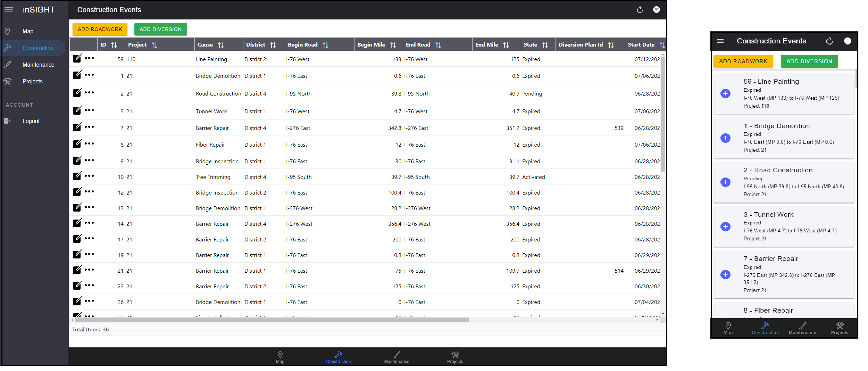
Task: Click desktop ADD ROADWORK button
Action: point(100,29)
